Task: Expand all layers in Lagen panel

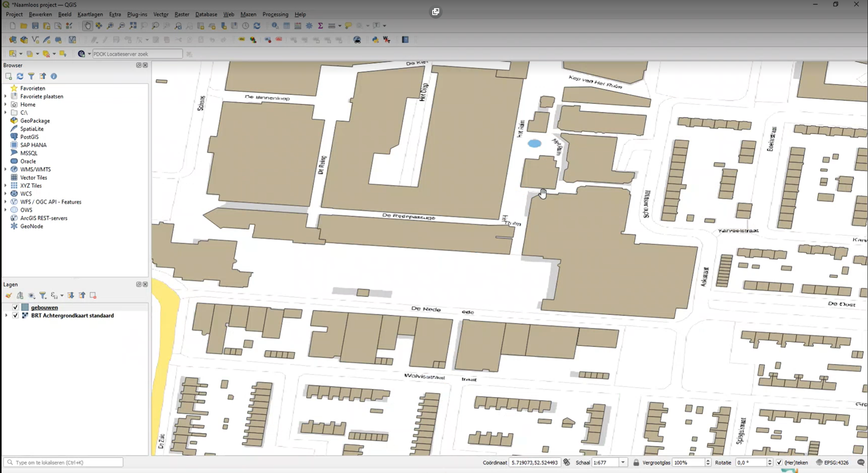Action: [71, 295]
